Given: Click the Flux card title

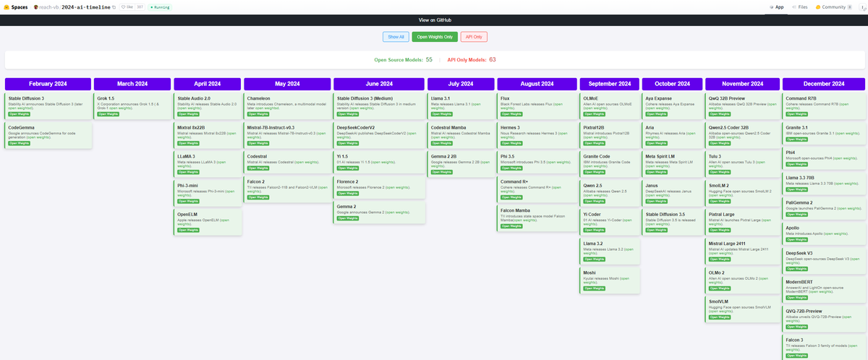Looking at the screenshot, I should coord(505,98).
